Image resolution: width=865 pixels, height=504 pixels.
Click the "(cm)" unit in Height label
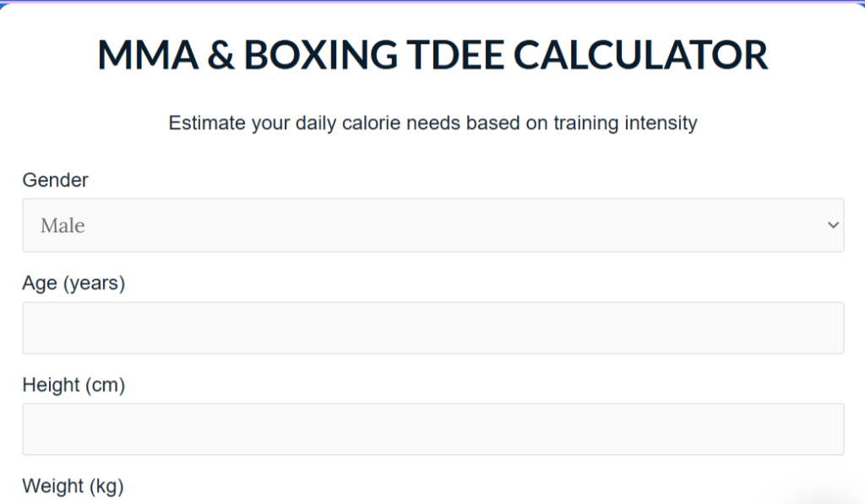(105, 386)
